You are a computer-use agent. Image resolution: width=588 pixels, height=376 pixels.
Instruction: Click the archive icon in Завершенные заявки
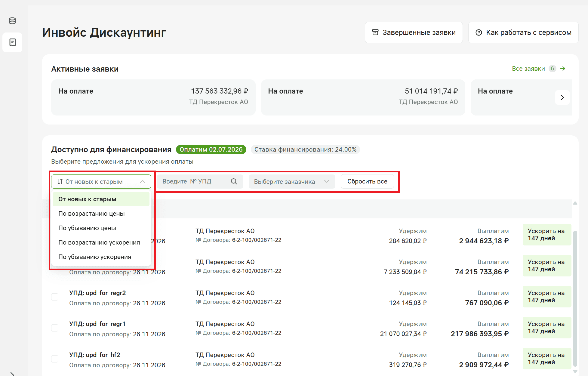click(x=375, y=32)
